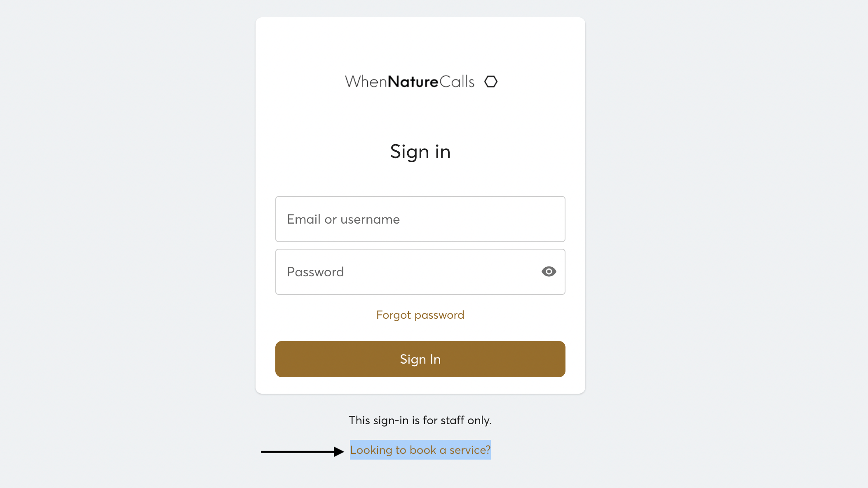Click the "Calls" part of logo
Screen dimensions: 868x488
coord(457,82)
